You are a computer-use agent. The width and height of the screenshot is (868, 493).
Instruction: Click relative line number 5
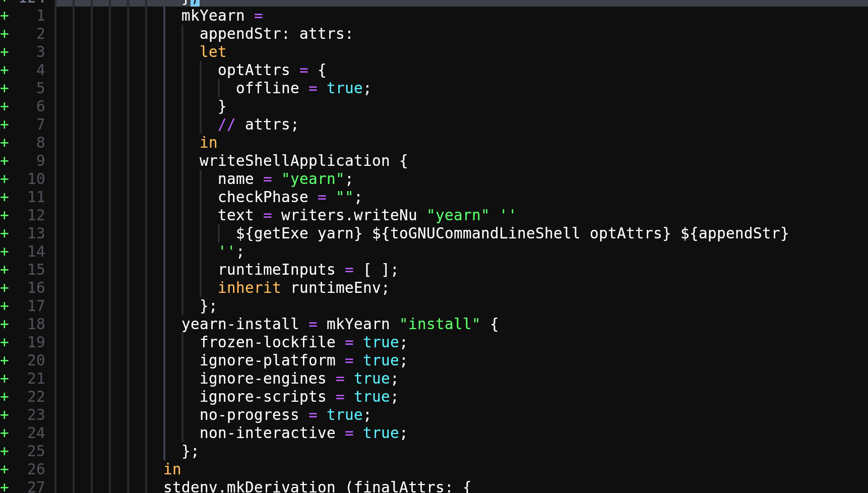coord(40,89)
